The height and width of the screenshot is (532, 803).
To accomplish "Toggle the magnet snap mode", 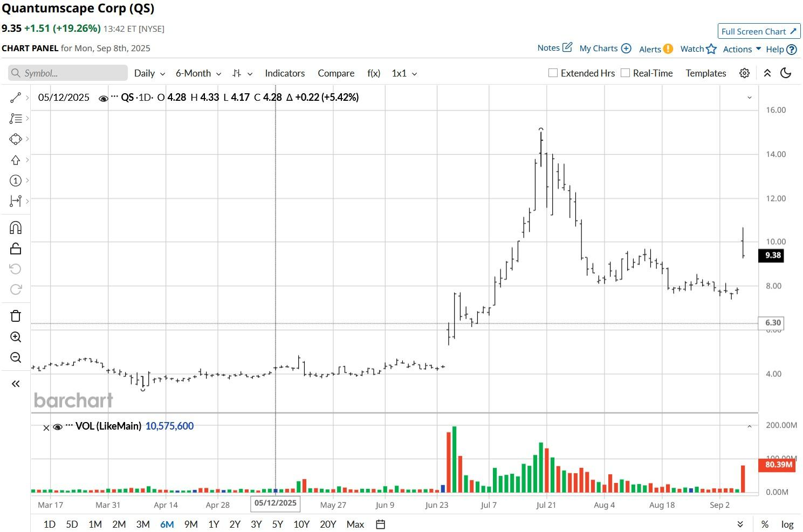I will coord(16,228).
